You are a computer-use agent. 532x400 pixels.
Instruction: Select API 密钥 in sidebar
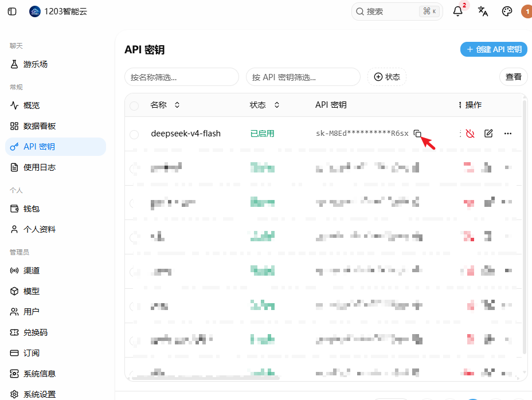56,147
